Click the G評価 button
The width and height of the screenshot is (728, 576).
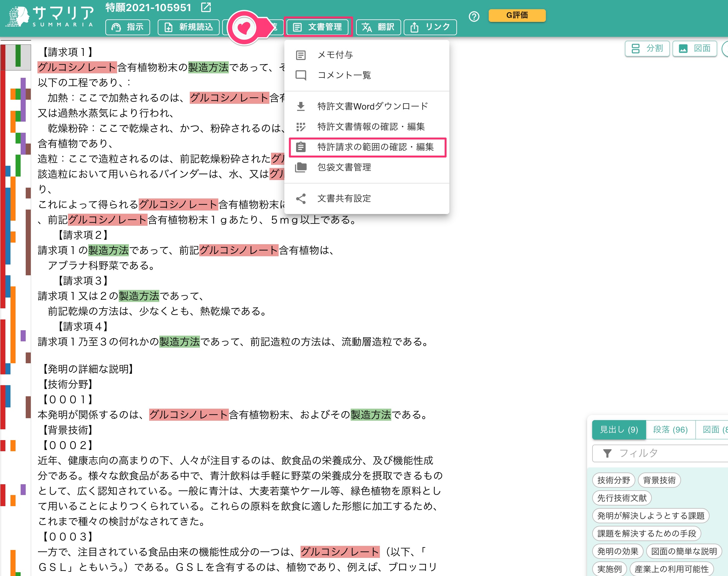click(x=517, y=15)
